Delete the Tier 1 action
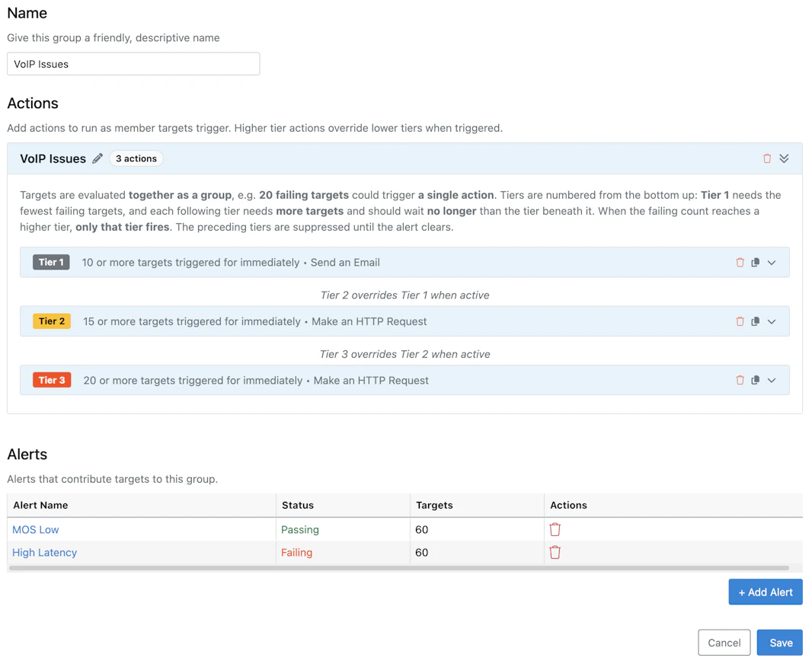 click(740, 263)
